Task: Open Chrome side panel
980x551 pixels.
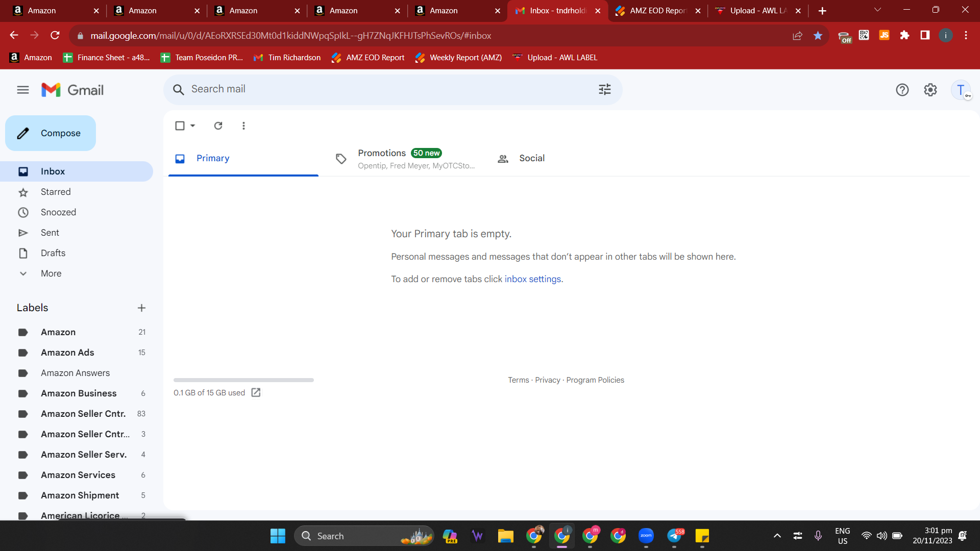Action: [925, 35]
